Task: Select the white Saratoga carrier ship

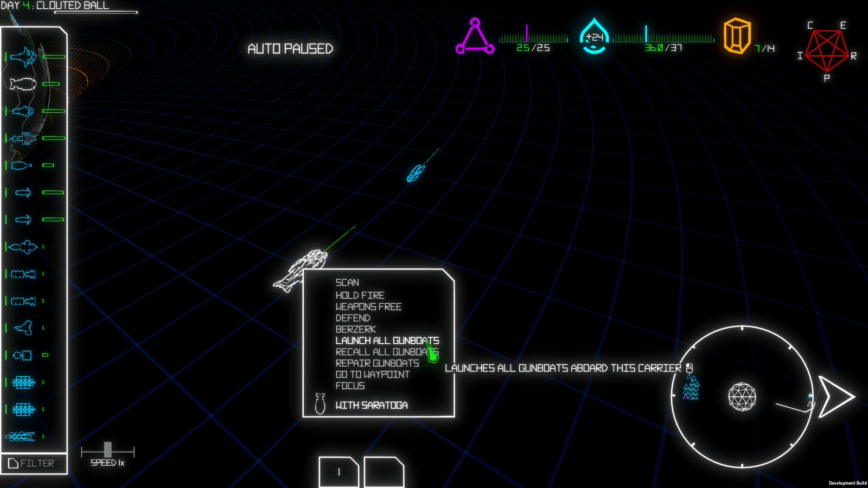Action: [300, 270]
